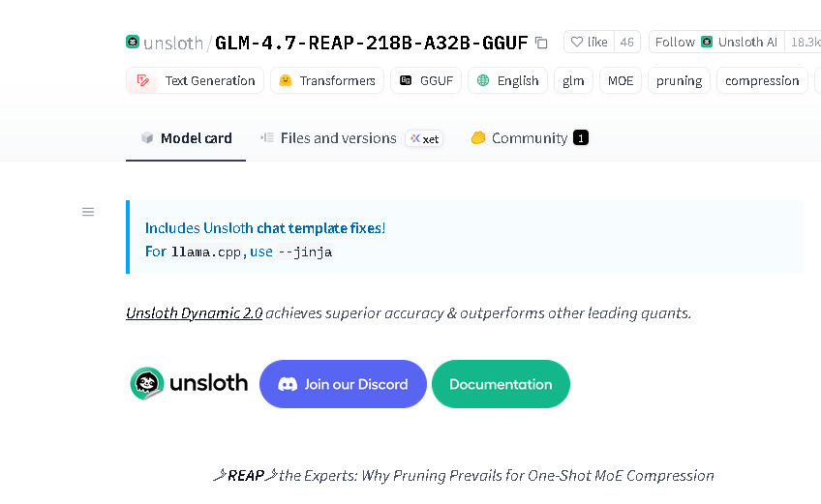Filter by Text Generation tag
The width and height of the screenshot is (821, 504).
click(x=195, y=80)
